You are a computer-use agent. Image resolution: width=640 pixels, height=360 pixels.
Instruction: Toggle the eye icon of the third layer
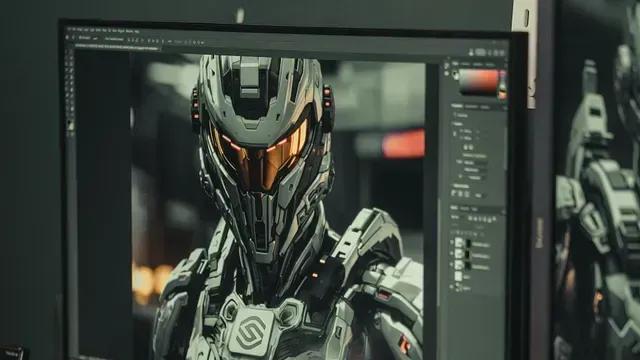pyautogui.click(x=452, y=265)
